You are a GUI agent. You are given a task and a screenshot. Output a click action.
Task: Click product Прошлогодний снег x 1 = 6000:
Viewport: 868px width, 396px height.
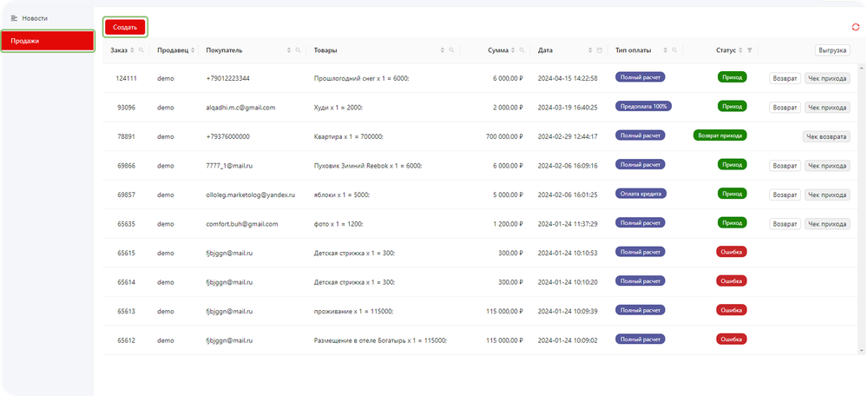[x=361, y=79]
